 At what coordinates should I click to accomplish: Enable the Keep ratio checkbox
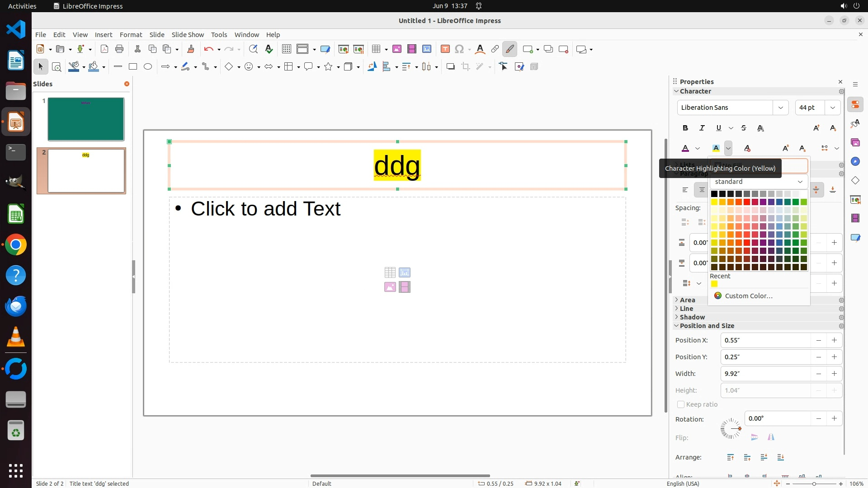point(681,404)
